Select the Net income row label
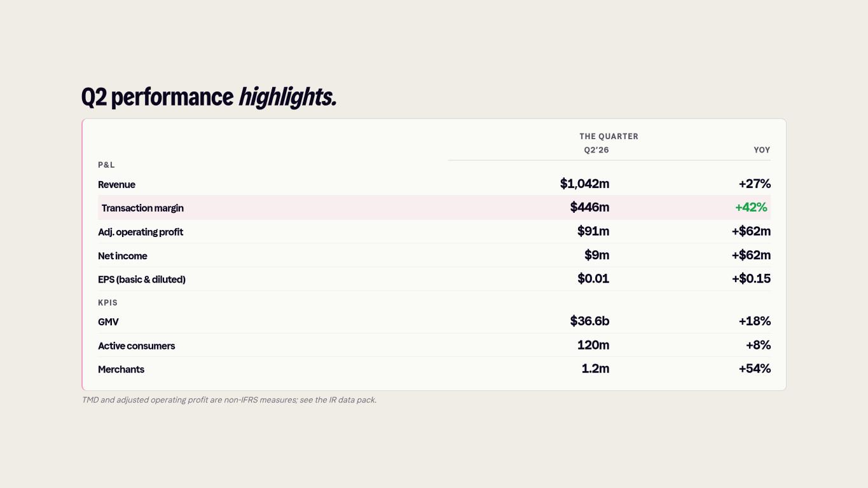Viewport: 868px width, 488px height. click(x=123, y=256)
